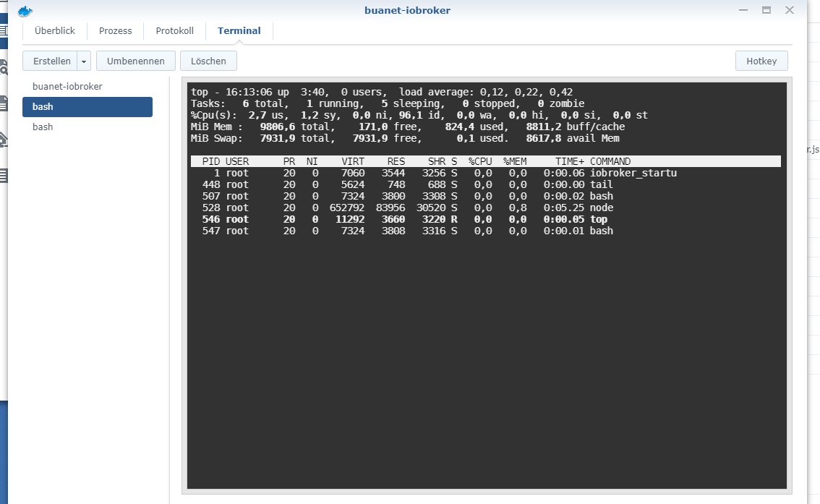820x504 pixels.
Task: Click the top header line showing load average
Action: (382, 92)
